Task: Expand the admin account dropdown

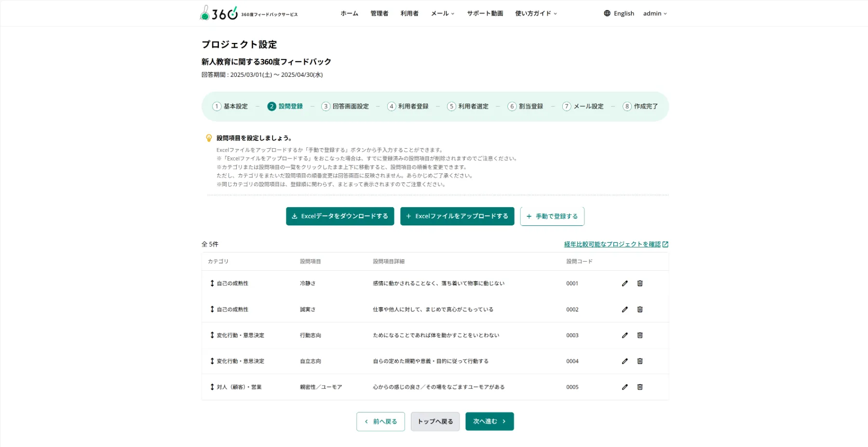Action: [x=654, y=13]
